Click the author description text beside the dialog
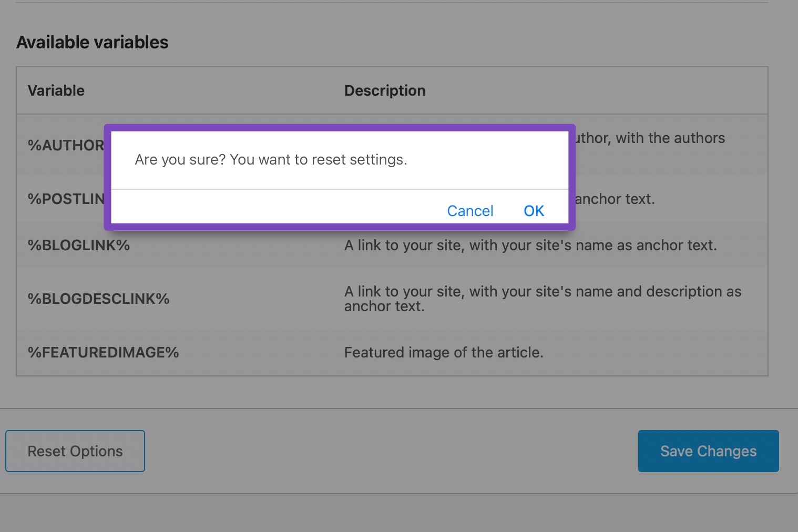This screenshot has width=798, height=532. 650,138
